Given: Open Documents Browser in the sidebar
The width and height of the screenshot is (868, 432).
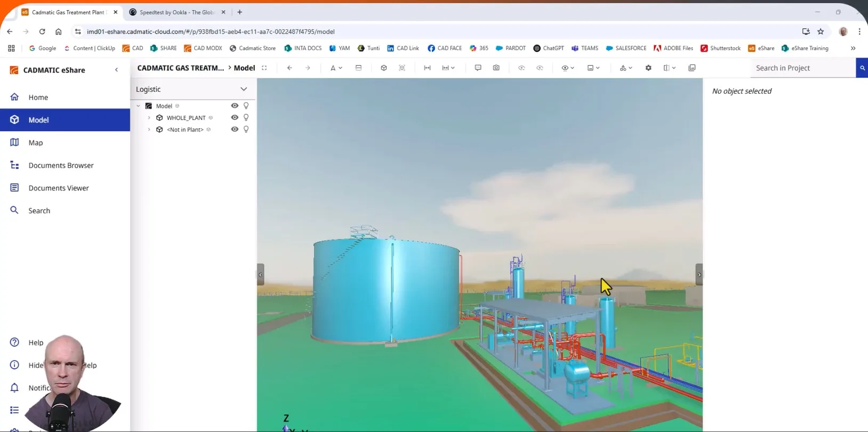Looking at the screenshot, I should click(61, 165).
